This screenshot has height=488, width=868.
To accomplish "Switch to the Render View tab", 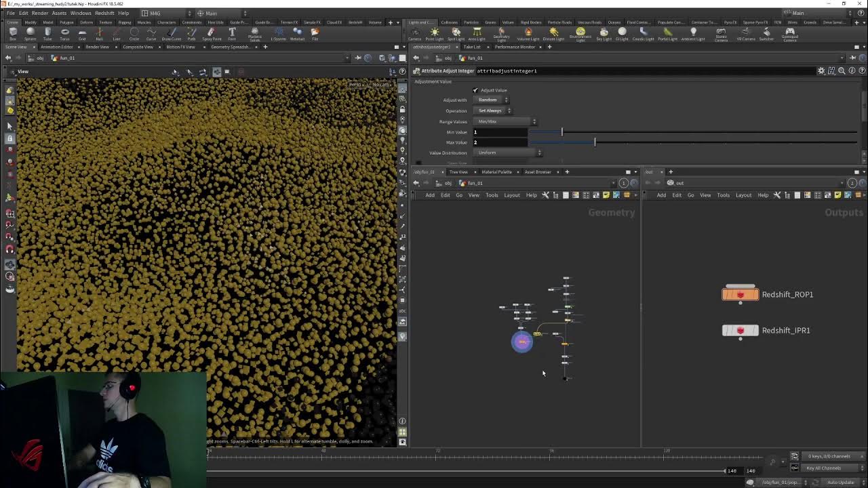I will [97, 47].
